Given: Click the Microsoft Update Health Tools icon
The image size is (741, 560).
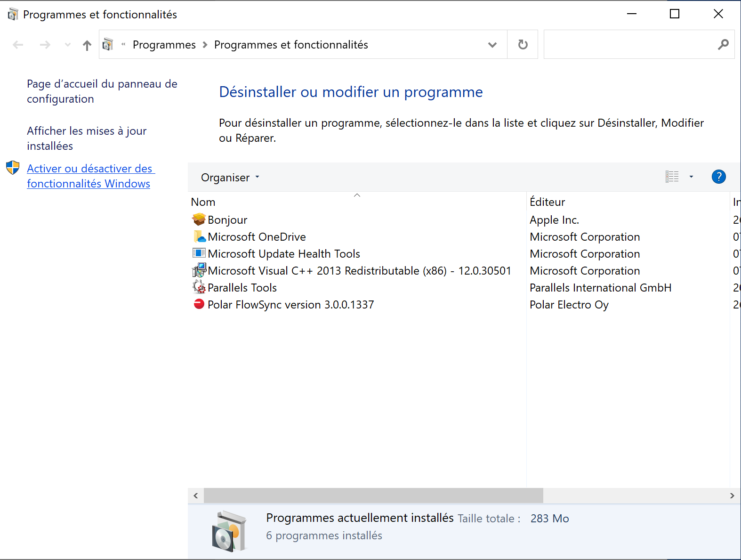Looking at the screenshot, I should (199, 253).
